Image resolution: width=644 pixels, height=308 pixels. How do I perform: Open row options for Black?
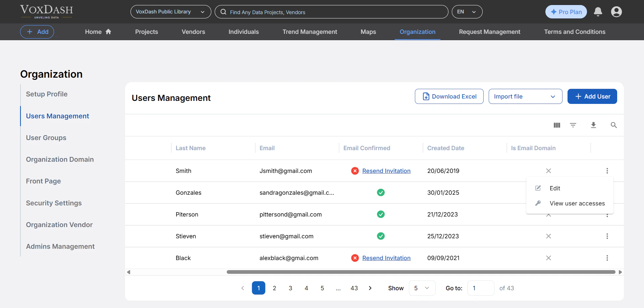[x=607, y=258]
